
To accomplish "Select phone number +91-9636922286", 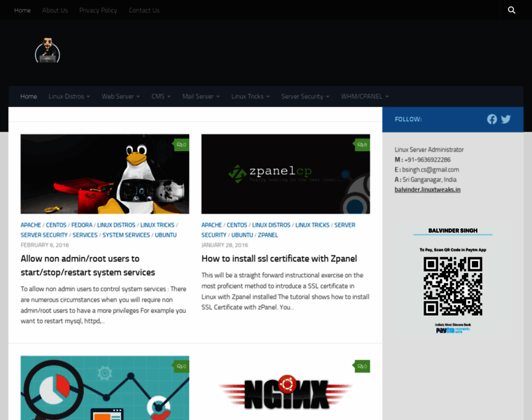I will 428,160.
